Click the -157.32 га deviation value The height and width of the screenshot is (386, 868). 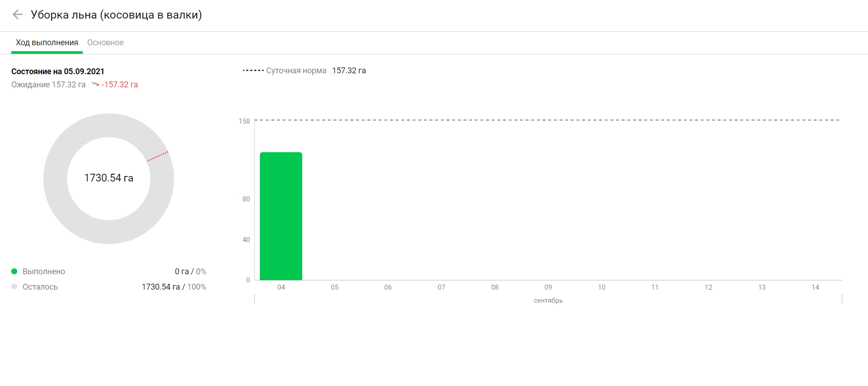(x=120, y=85)
